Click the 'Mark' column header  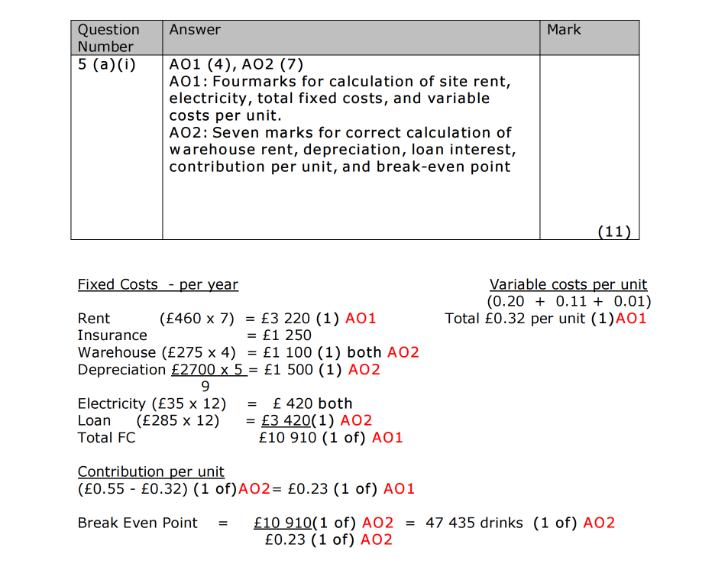click(x=564, y=30)
